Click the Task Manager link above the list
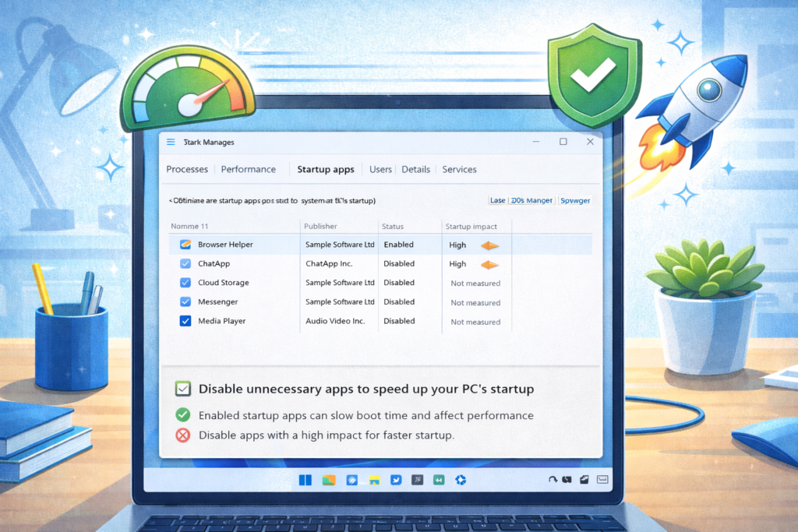This screenshot has height=532, width=798. pos(532,200)
